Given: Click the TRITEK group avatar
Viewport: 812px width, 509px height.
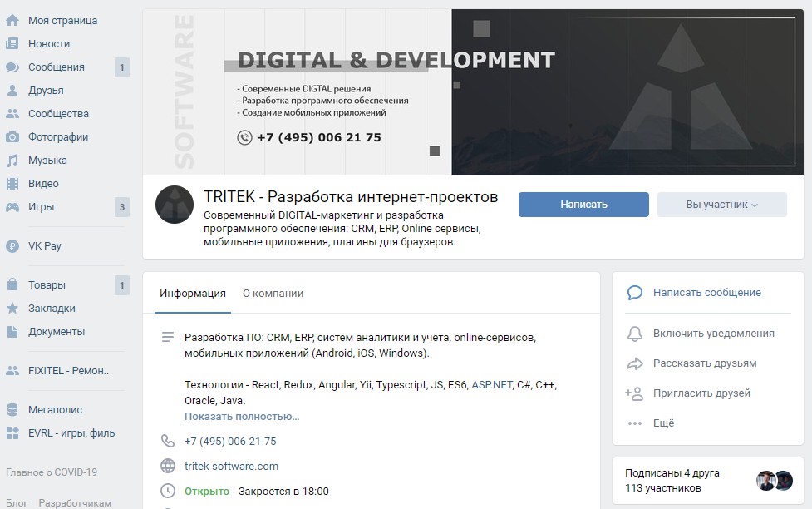Looking at the screenshot, I should 175,205.
